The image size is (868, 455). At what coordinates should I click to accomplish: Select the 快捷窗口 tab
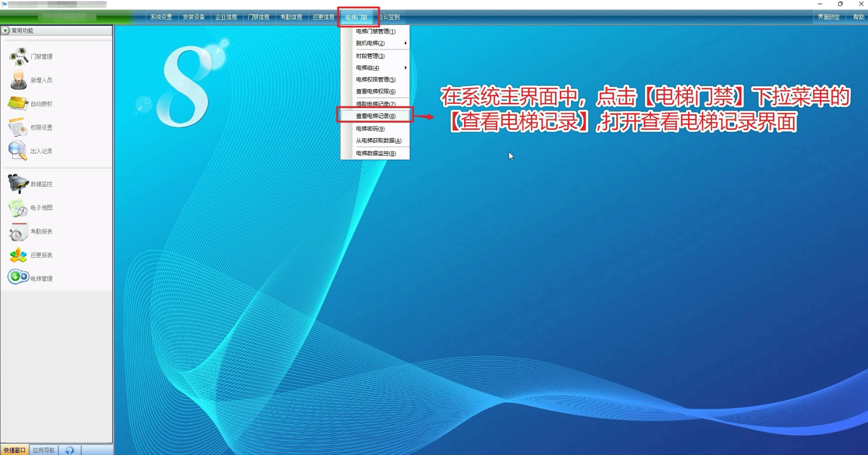point(14,450)
